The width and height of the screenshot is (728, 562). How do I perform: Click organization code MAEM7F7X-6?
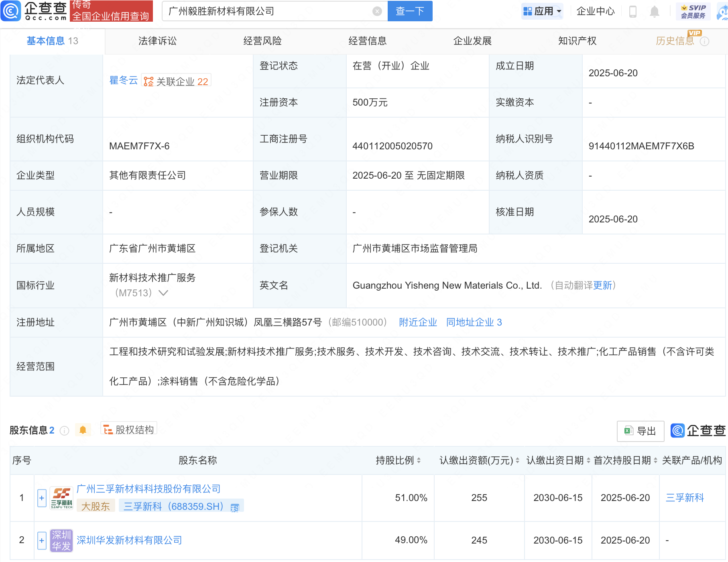tap(139, 146)
